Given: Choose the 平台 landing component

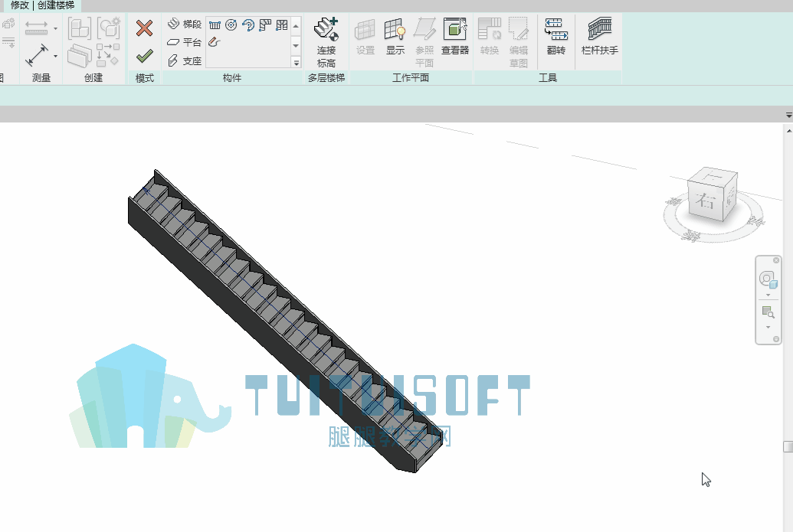Looking at the screenshot, I should click(185, 42).
